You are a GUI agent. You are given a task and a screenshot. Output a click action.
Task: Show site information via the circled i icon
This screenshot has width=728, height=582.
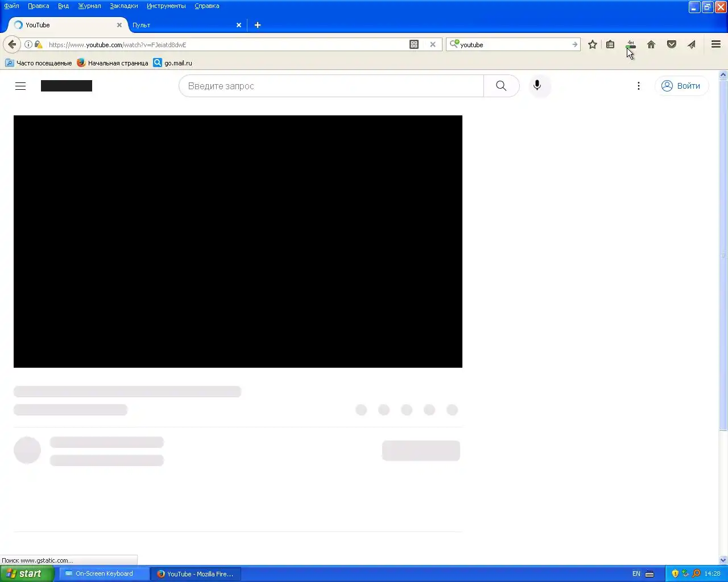pos(28,44)
